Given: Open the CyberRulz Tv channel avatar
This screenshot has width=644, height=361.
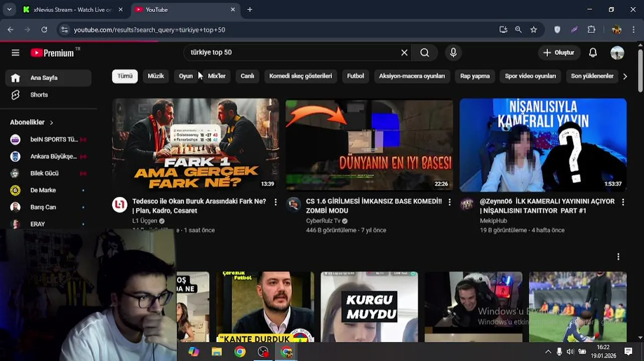Looking at the screenshot, I should [293, 205].
